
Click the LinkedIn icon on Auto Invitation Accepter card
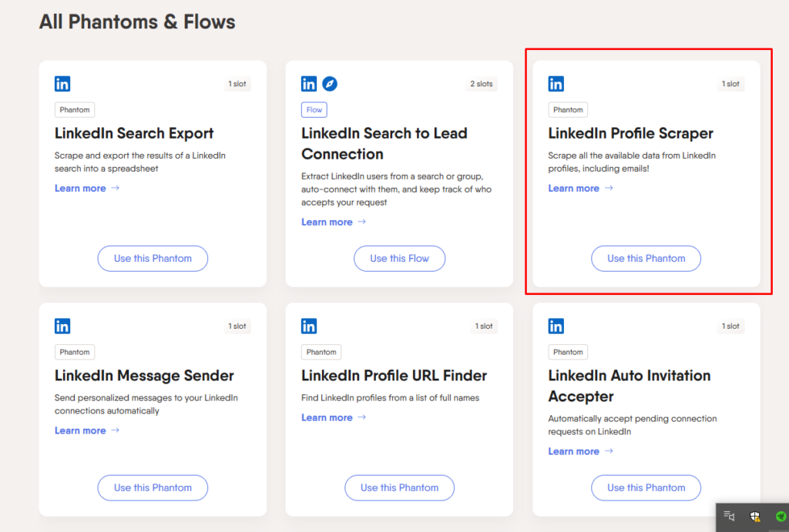pos(556,326)
